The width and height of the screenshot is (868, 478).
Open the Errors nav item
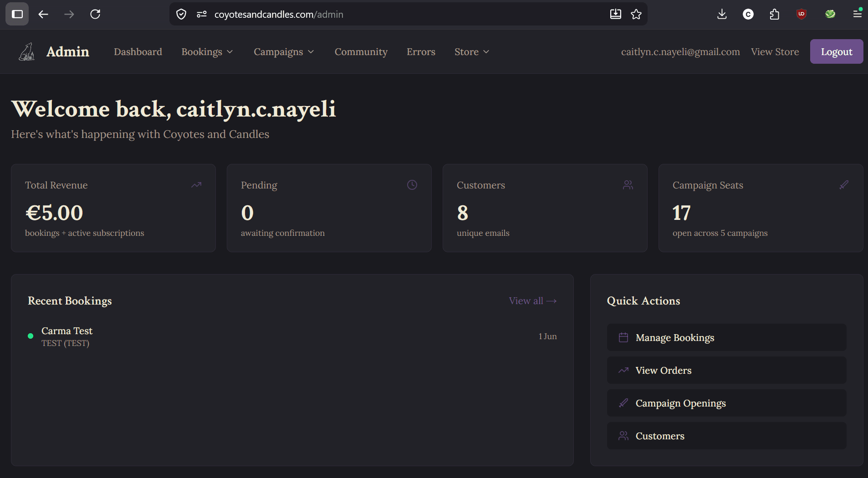pos(421,52)
